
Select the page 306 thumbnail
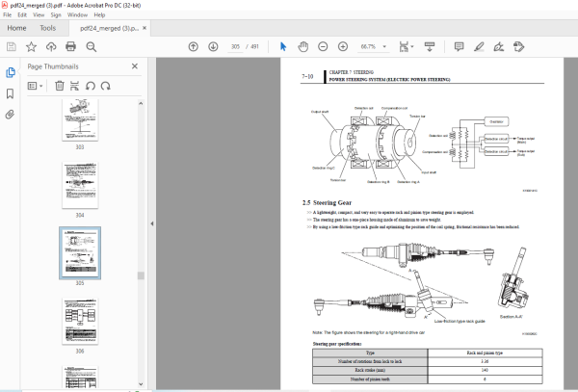pyautogui.click(x=80, y=322)
